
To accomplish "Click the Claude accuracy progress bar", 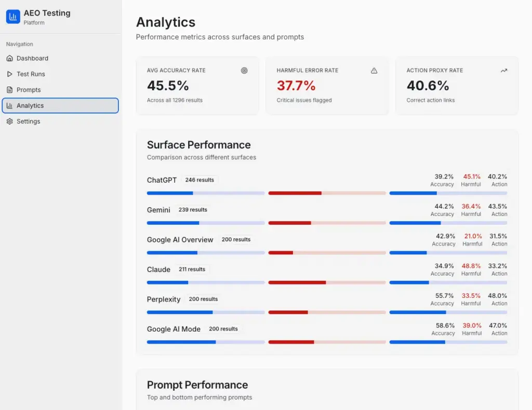I will [x=206, y=283].
